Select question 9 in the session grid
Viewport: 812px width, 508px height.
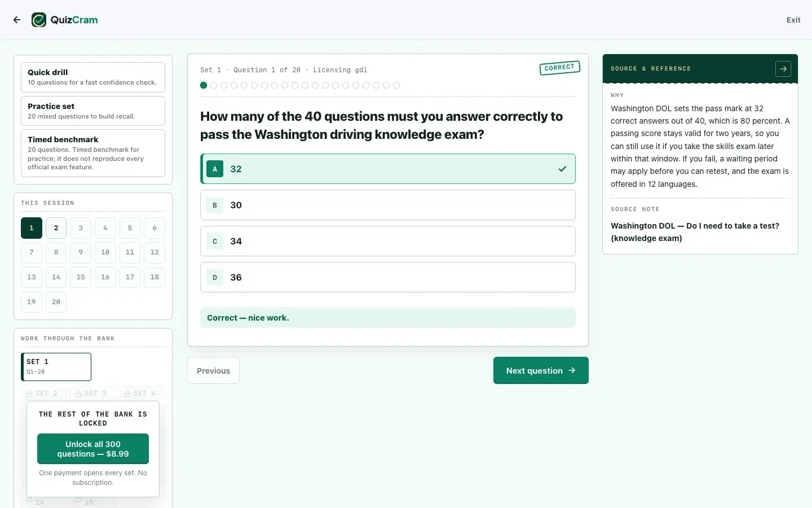81,252
